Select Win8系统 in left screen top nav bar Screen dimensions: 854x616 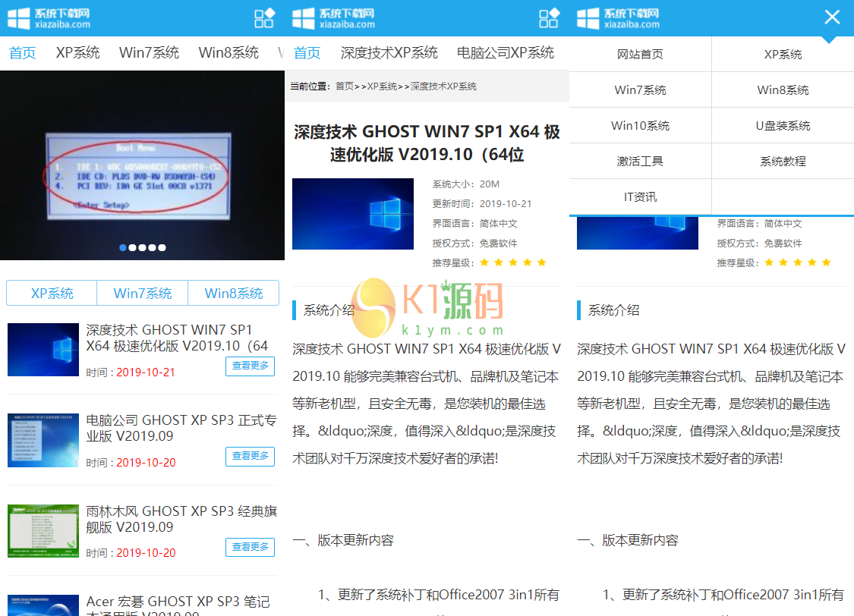[x=228, y=53]
